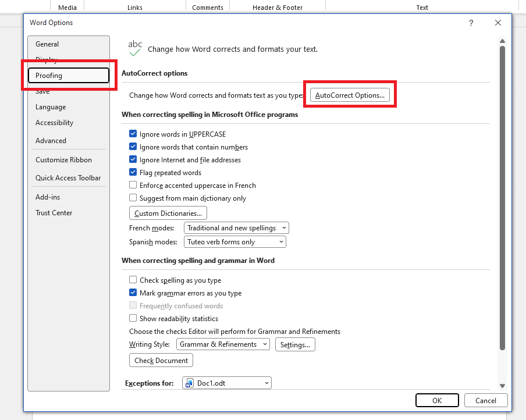Enable Check spelling as you type
Viewport: 526px width, 420px height.
133,280
